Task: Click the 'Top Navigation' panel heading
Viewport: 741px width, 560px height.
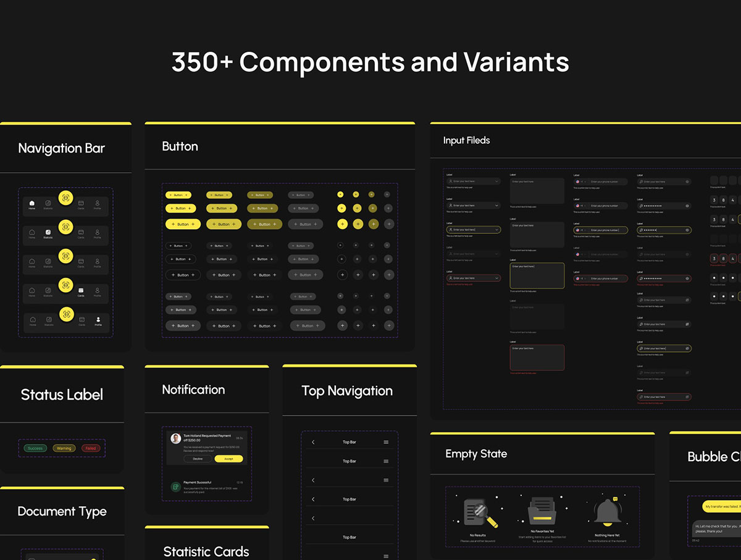Action: [x=347, y=391]
